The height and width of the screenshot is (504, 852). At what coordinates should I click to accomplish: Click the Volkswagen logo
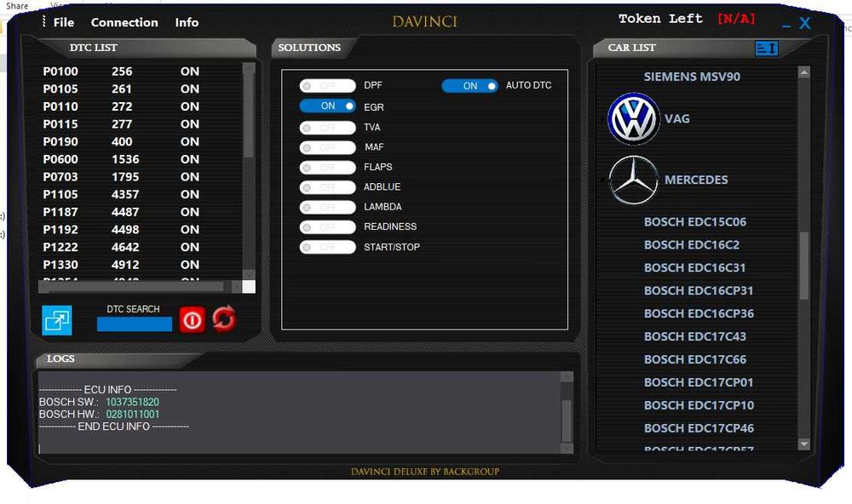(632, 118)
